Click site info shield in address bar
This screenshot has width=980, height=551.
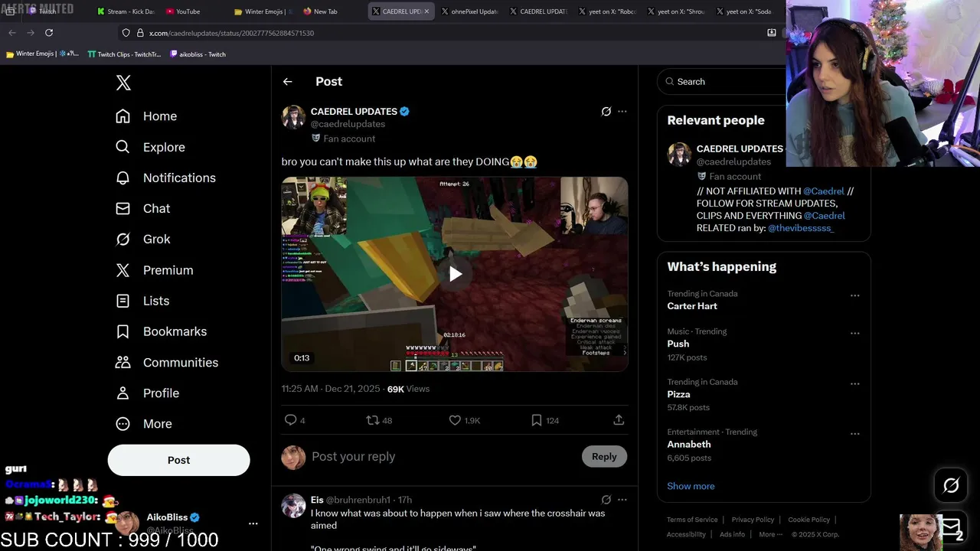pyautogui.click(x=126, y=33)
